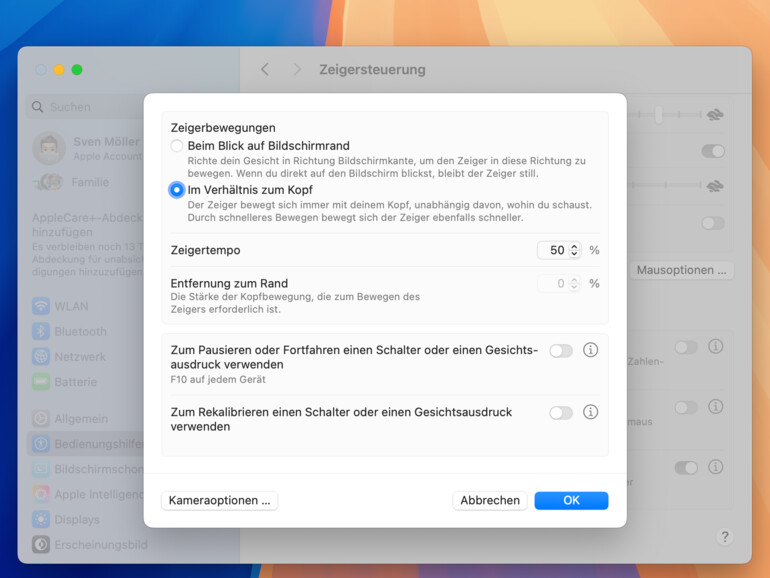Toggle the "Zum Rekalibrieren" switch
This screenshot has width=770, height=578.
[561, 413]
